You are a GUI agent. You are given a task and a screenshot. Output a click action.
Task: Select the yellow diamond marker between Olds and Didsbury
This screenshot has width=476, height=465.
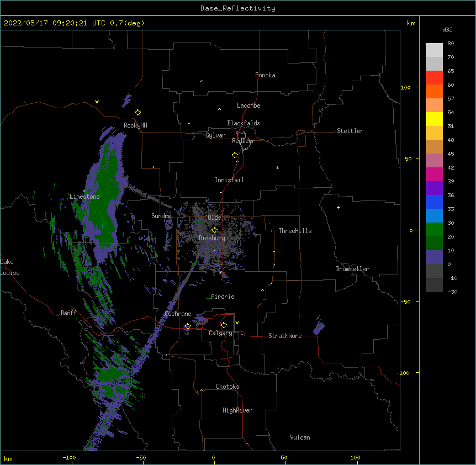click(214, 230)
